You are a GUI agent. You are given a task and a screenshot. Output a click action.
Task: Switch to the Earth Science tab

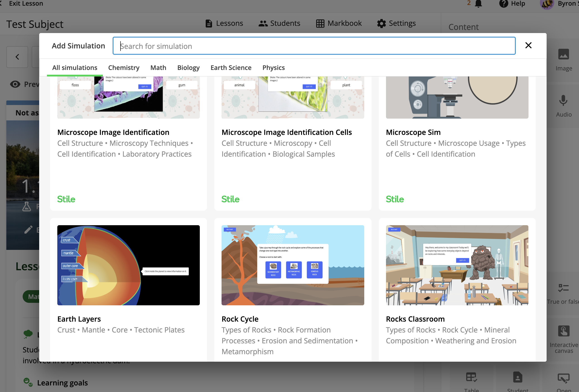click(231, 68)
